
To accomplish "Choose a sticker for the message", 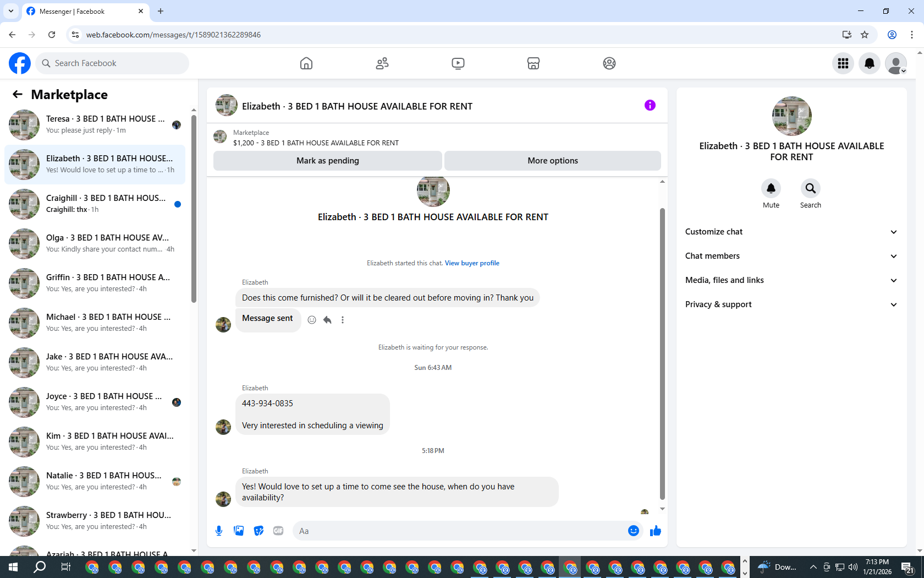I will coord(258,531).
